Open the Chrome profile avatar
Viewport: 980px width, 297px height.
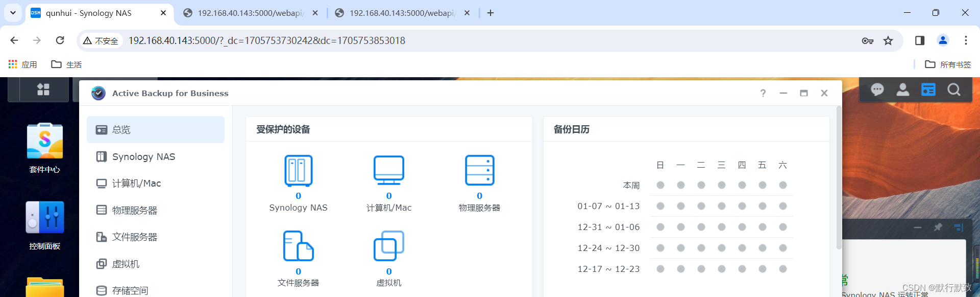coord(943,40)
